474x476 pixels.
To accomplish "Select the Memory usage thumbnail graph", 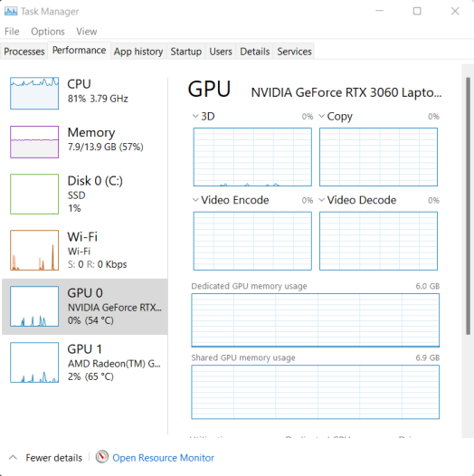I will pos(34,142).
